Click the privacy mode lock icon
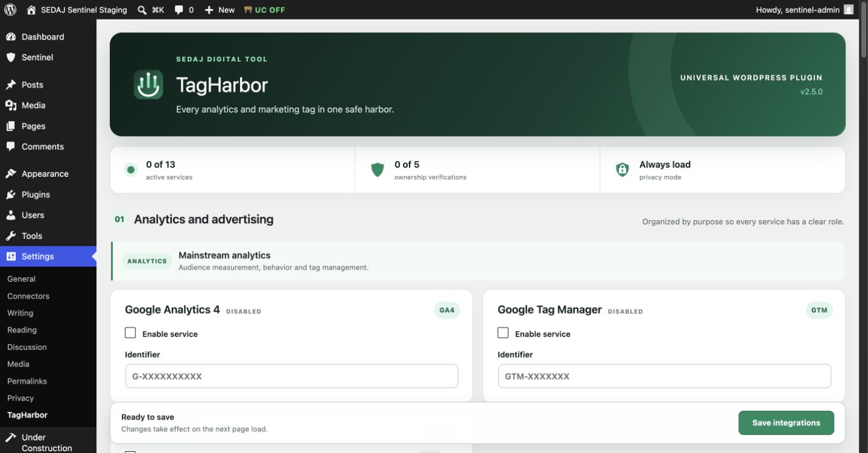 tap(622, 169)
